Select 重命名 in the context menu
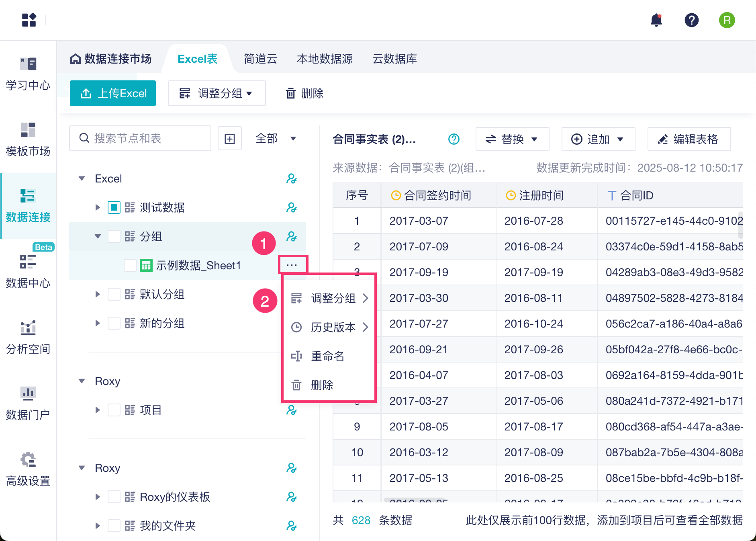 (327, 356)
